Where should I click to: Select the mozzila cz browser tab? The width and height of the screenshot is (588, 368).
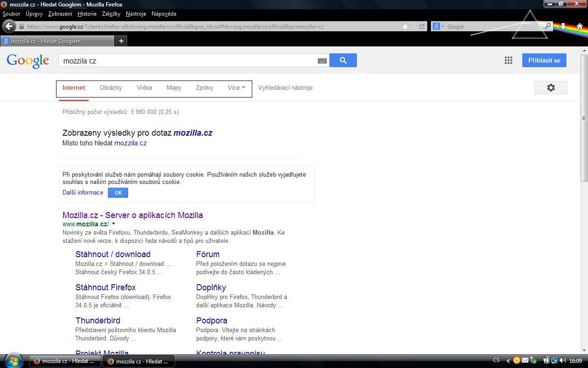click(x=57, y=41)
